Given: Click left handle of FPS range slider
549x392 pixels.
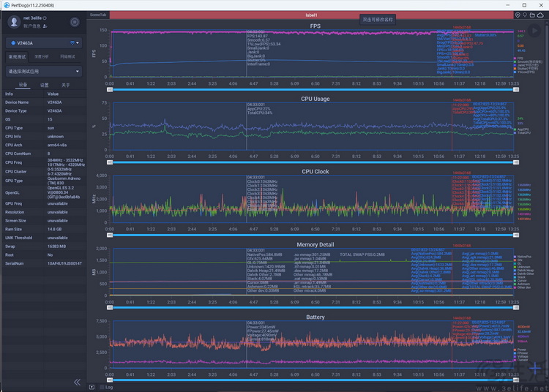Looking at the screenshot, I should (110, 89).
